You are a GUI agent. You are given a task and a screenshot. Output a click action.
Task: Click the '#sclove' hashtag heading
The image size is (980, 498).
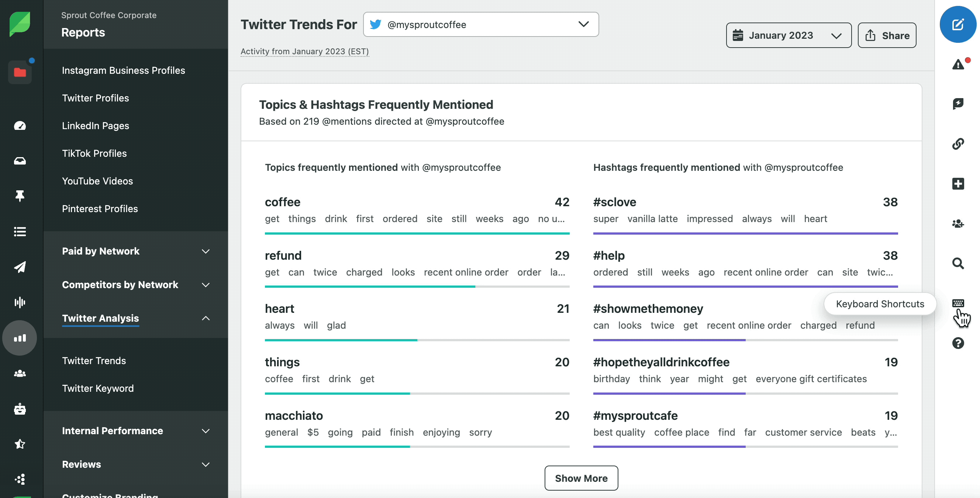(x=614, y=202)
